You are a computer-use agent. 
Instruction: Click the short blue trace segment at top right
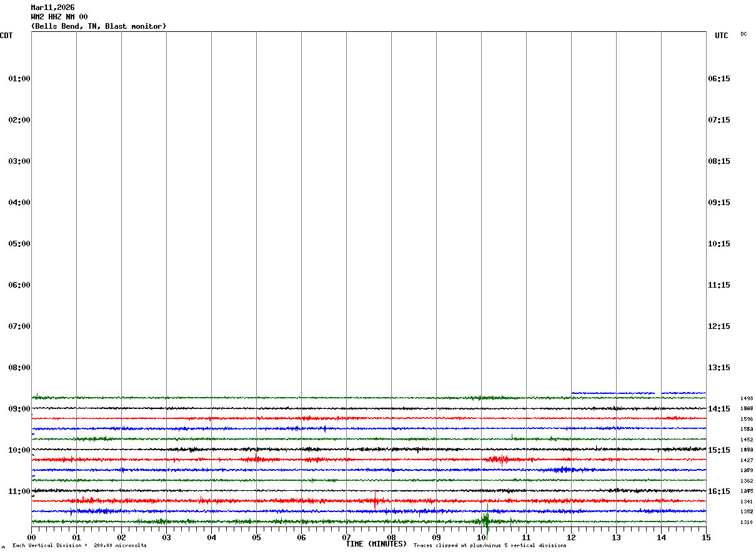tap(612, 393)
